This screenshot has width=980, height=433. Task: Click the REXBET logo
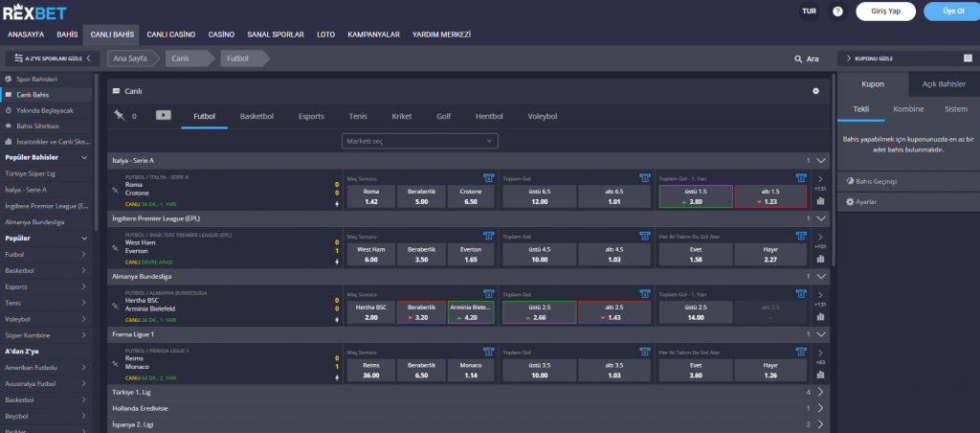pos(37,11)
